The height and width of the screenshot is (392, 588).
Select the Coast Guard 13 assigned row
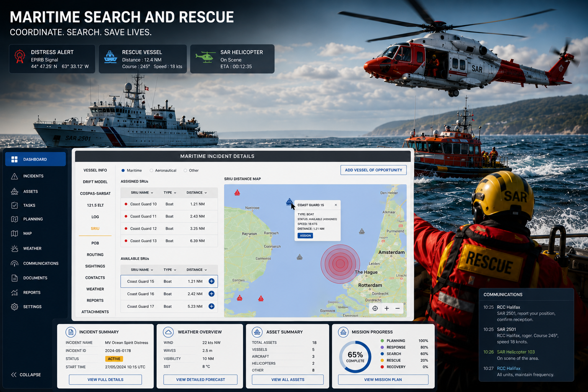169,241
